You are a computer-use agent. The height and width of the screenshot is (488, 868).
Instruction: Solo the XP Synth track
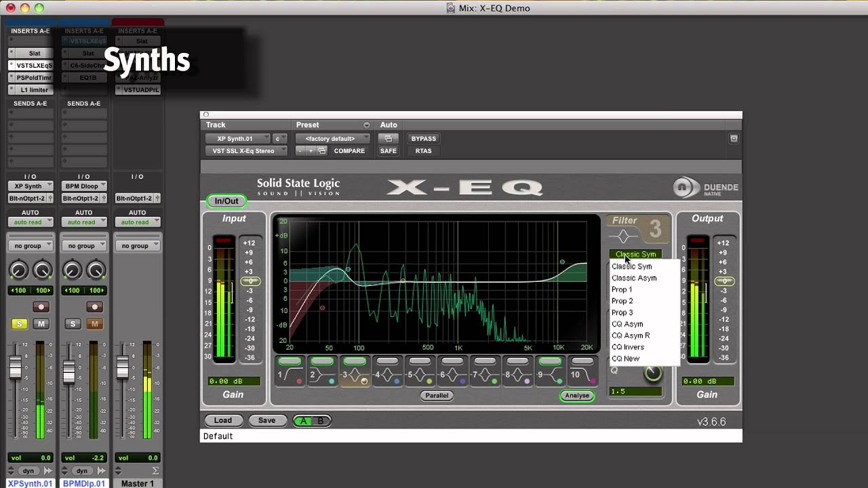tap(18, 324)
